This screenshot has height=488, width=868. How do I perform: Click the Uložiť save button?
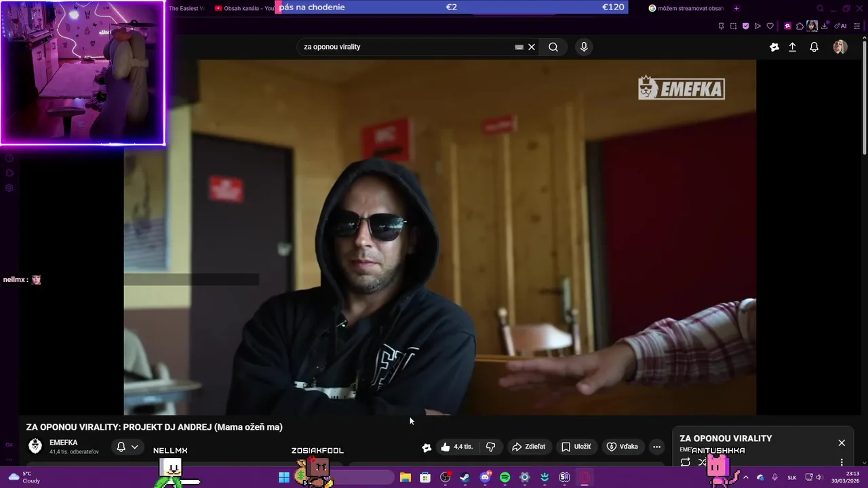[576, 447]
